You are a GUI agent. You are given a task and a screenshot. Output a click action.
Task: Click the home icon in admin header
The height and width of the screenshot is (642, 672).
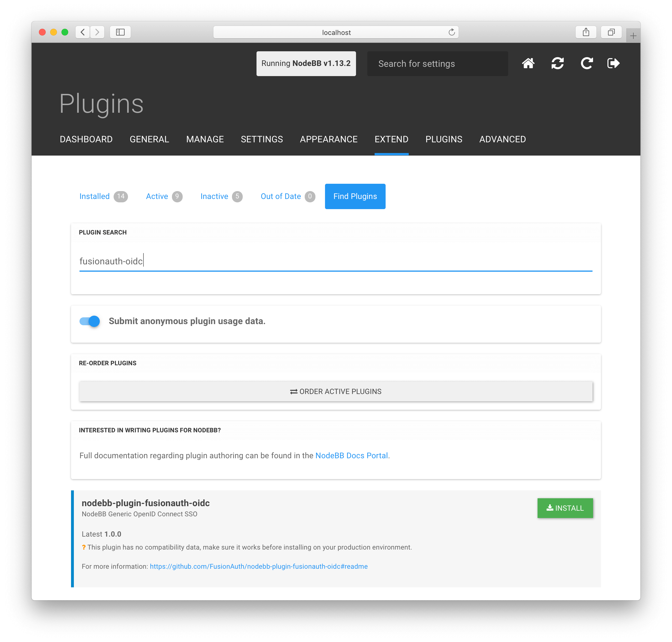pos(528,63)
